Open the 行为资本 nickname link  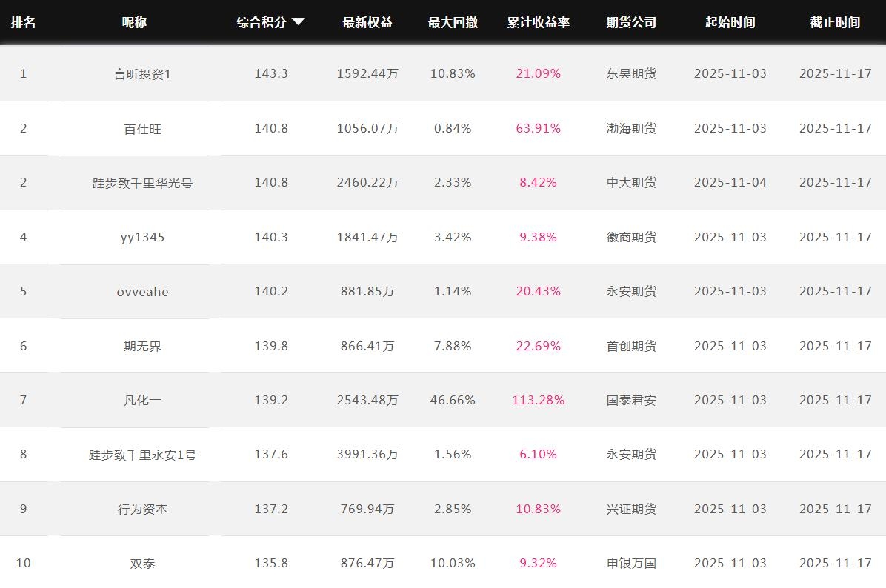[x=142, y=509]
